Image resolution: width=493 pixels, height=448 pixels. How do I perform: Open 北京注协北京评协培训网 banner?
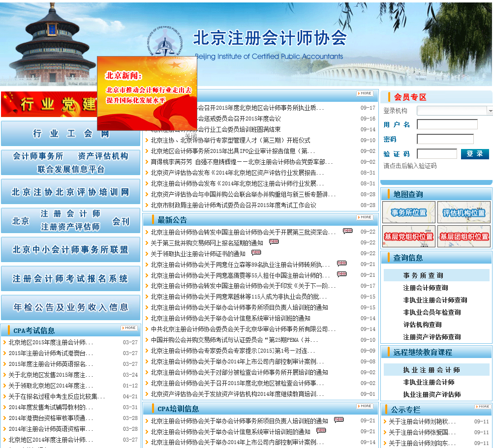pos(70,192)
